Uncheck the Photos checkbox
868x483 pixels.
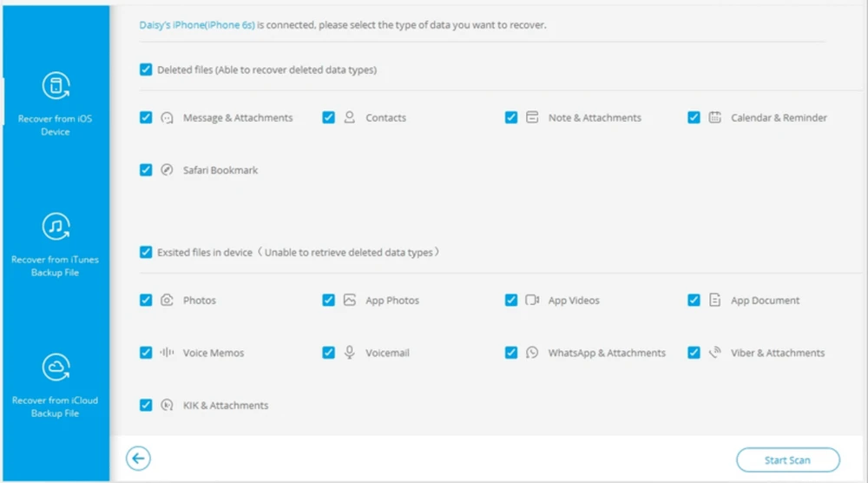point(146,301)
